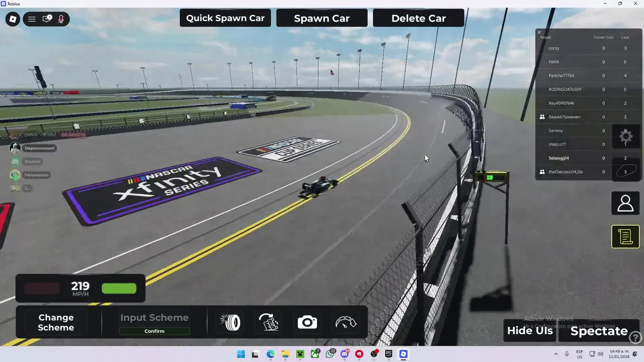Open the track map oval button
The height and width of the screenshot is (362, 644).
[x=625, y=171]
